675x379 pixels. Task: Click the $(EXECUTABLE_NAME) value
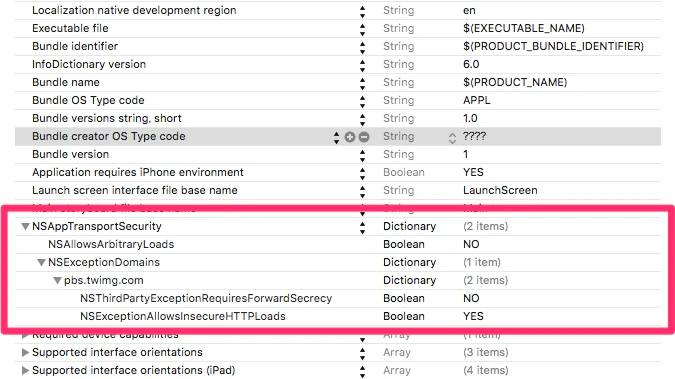click(524, 28)
